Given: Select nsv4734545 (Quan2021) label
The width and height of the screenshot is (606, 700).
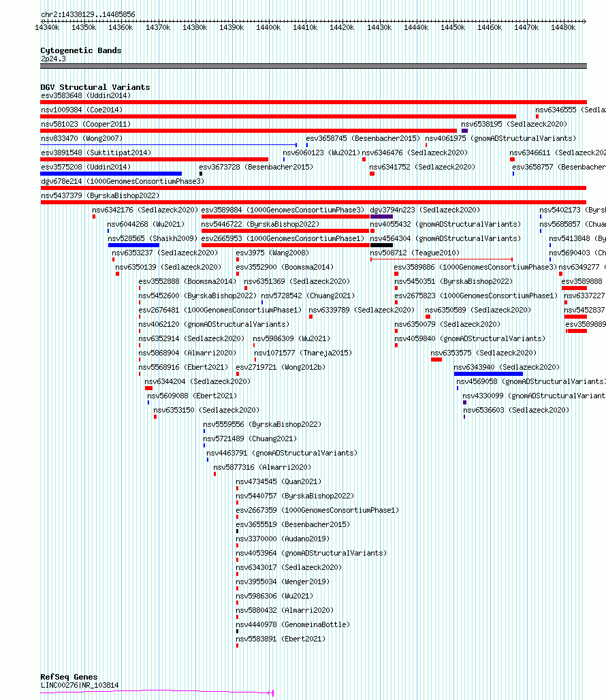Looking at the screenshot, I should point(278,481).
